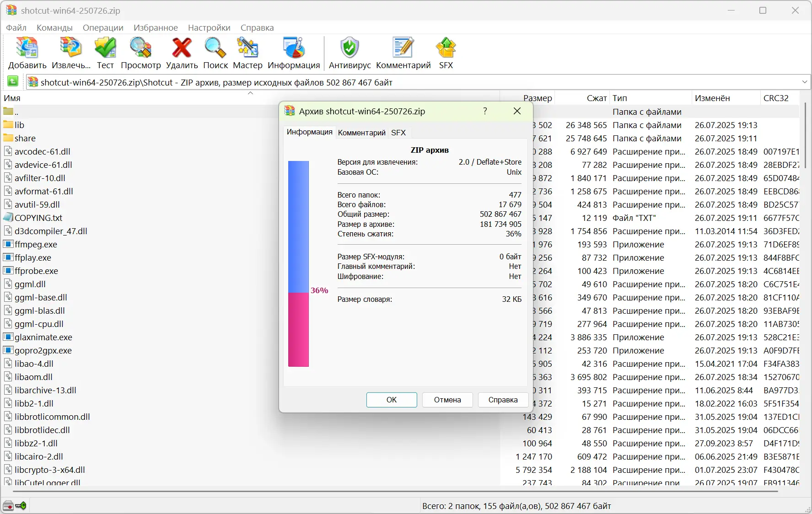Image resolution: width=812 pixels, height=514 pixels.
Task: Expand the archive path dropdown arrow
Action: pos(805,82)
